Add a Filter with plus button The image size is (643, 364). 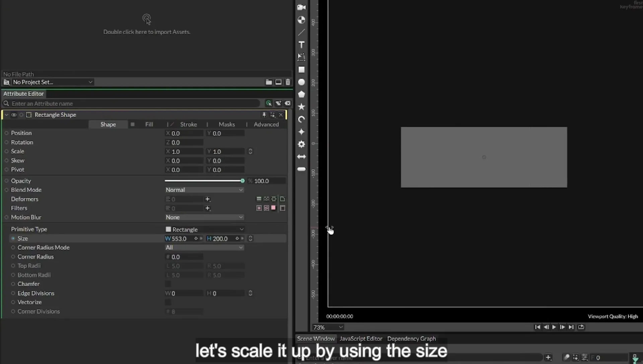point(208,208)
